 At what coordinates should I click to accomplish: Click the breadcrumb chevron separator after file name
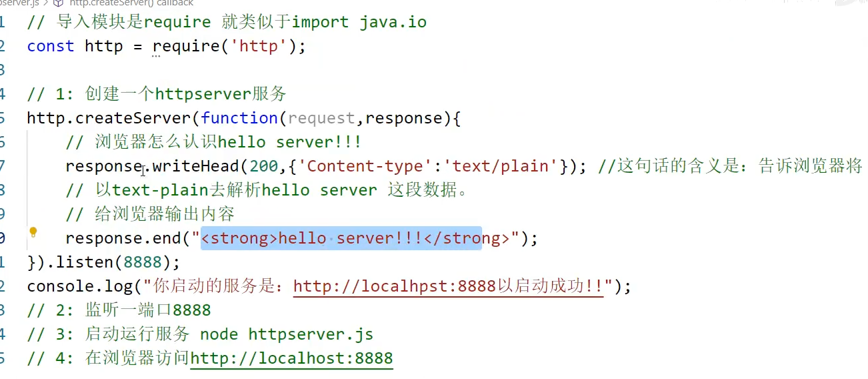[x=46, y=3]
